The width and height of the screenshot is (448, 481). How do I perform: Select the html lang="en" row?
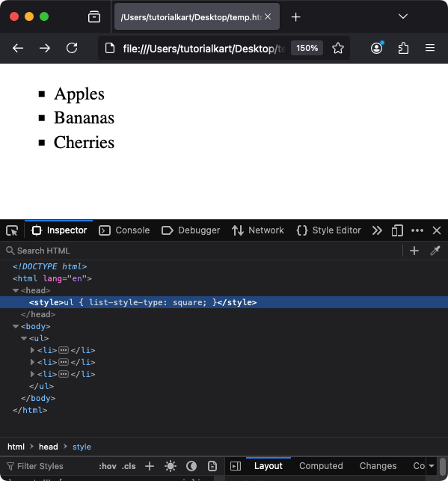click(x=224, y=278)
